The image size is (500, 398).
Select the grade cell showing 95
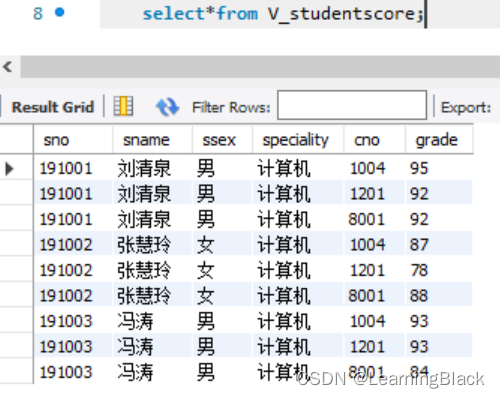pyautogui.click(x=439, y=168)
